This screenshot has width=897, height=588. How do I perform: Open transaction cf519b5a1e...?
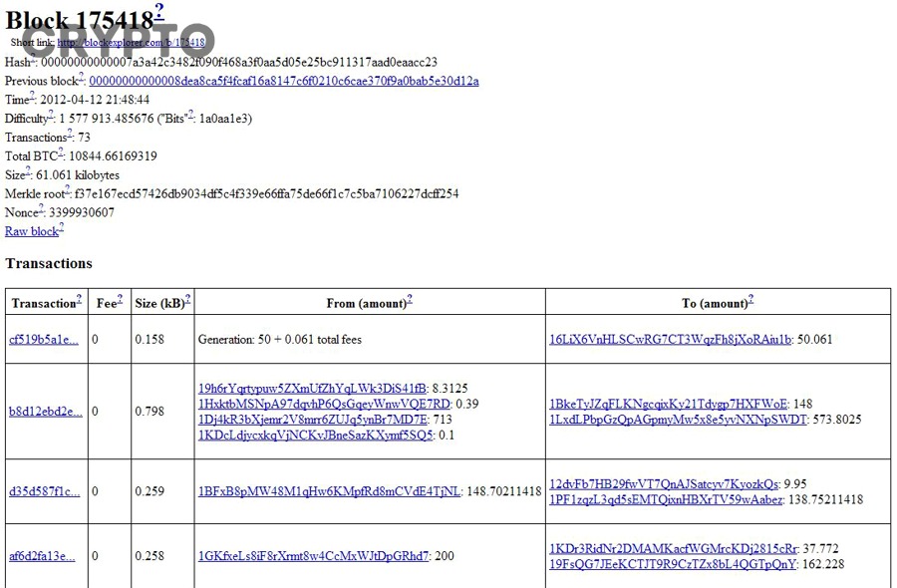click(x=43, y=340)
